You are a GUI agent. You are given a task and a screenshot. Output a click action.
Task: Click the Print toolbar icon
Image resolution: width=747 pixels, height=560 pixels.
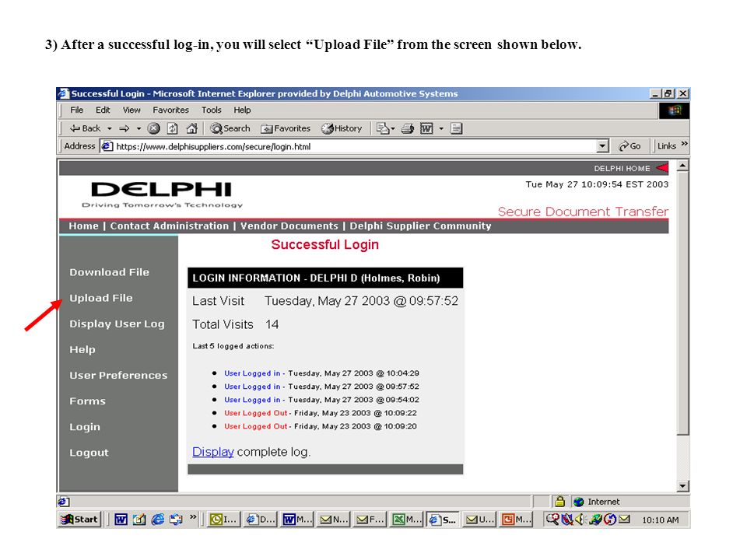(x=407, y=128)
